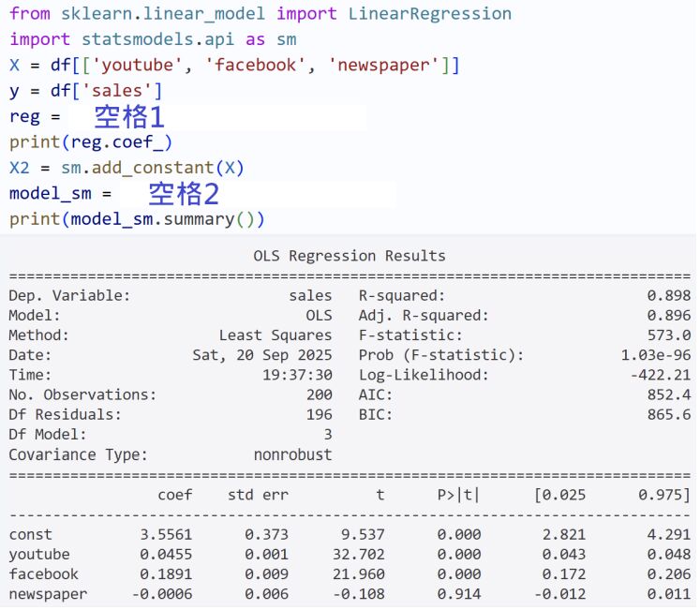
Task: Select the F-statistic value 573.0
Action: click(668, 335)
